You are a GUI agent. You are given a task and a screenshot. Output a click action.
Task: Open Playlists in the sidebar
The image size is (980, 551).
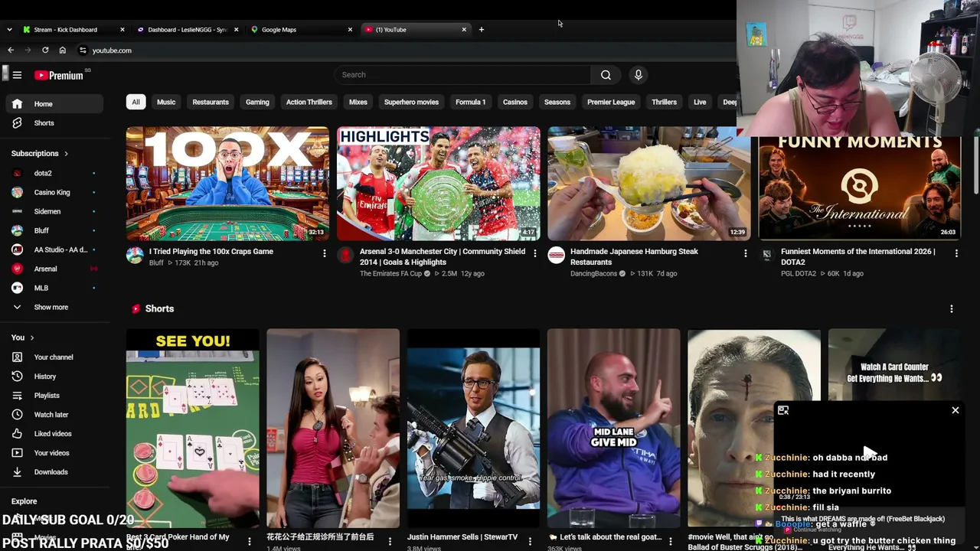[54, 396]
